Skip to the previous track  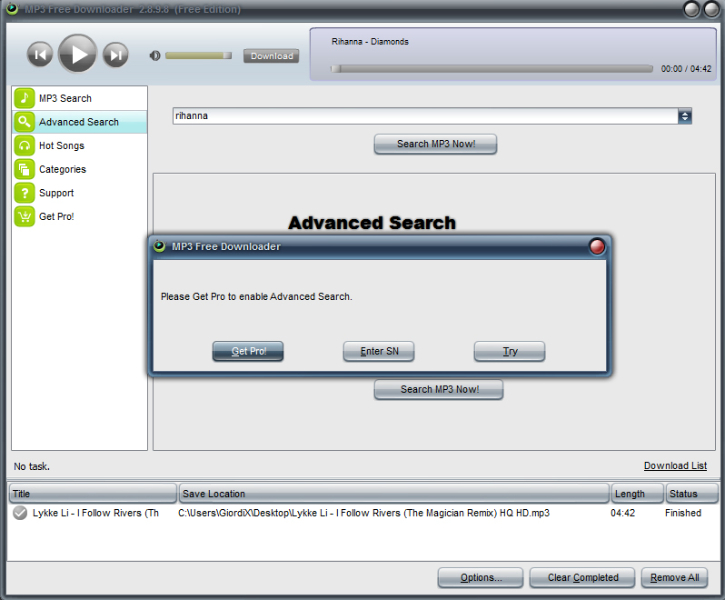[39, 55]
